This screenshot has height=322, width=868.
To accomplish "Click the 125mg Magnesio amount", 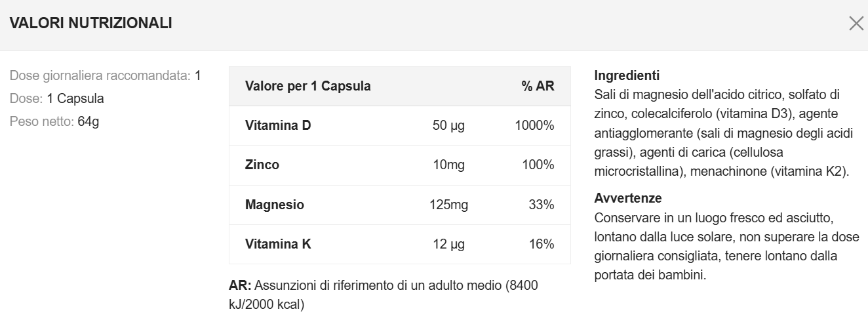I will coord(448,205).
